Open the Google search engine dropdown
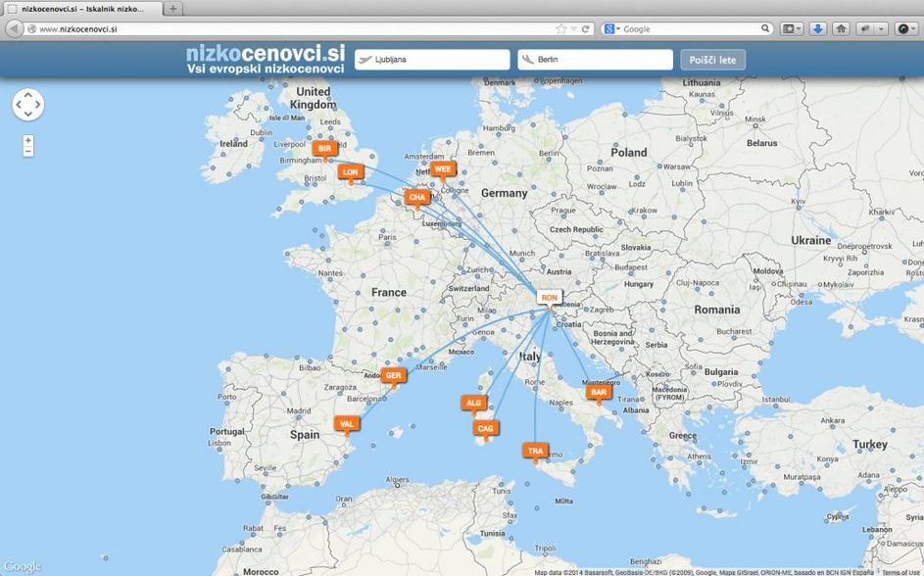The height and width of the screenshot is (576, 924). point(611,29)
